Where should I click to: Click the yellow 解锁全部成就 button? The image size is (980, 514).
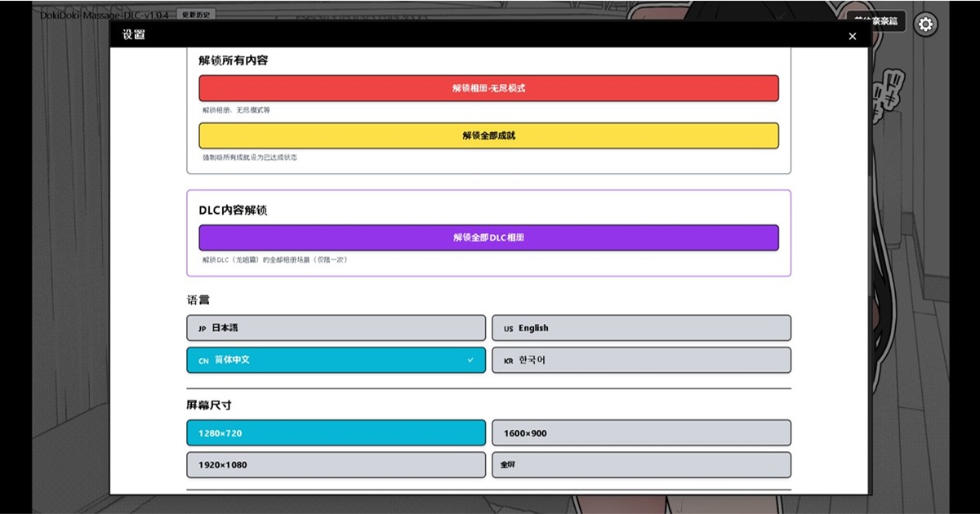488,135
